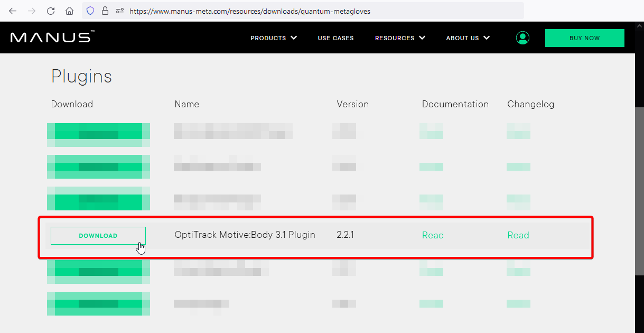
Task: Open the saved logins key icon
Action: (x=119, y=11)
